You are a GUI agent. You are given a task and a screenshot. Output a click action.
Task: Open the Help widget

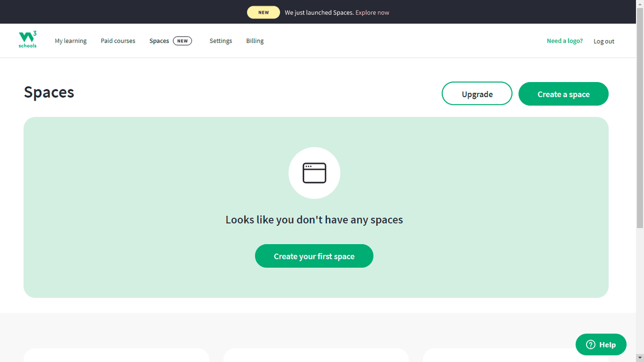pyautogui.click(x=601, y=345)
